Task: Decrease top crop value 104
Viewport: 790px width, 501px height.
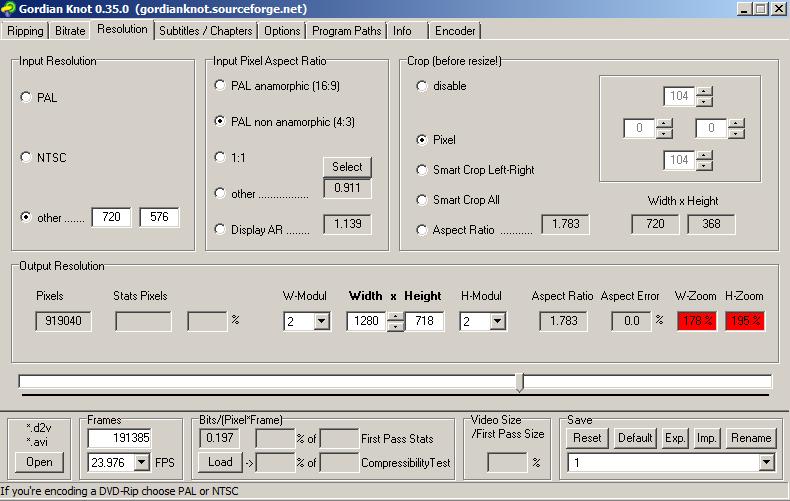Action: (704, 101)
